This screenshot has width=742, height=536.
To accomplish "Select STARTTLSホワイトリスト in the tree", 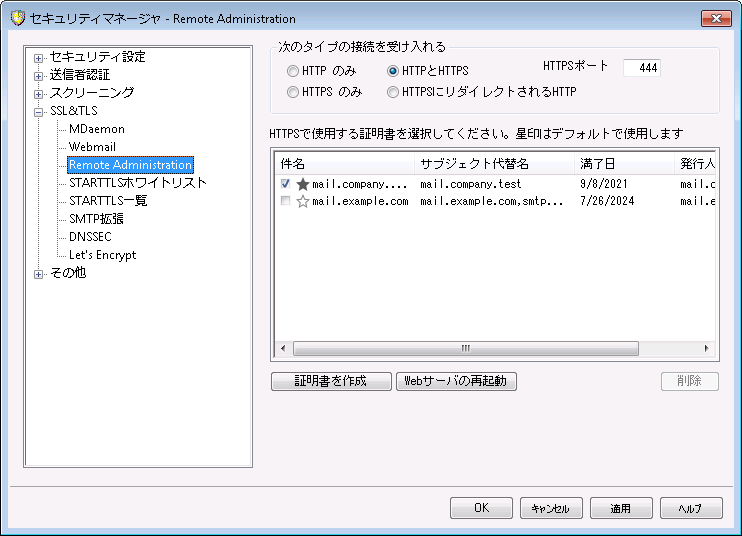I will [x=138, y=183].
